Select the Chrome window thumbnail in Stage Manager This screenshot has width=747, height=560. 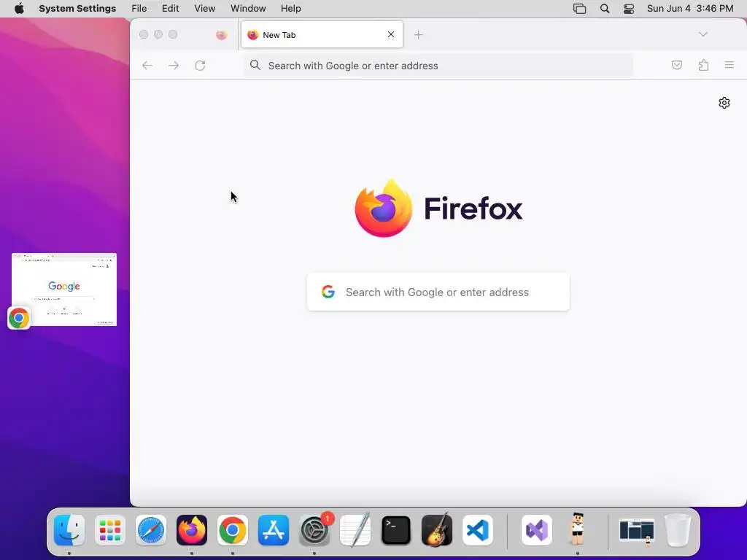pyautogui.click(x=64, y=289)
